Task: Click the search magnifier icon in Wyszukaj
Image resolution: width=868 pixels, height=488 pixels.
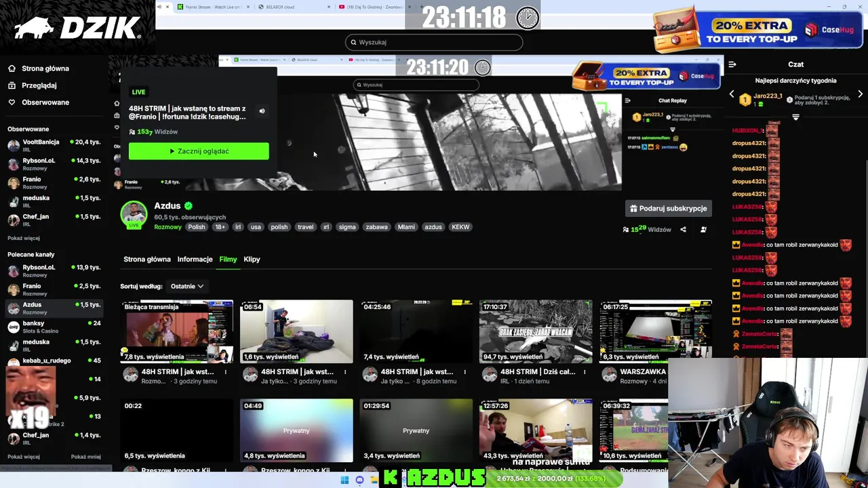Action: tap(353, 42)
